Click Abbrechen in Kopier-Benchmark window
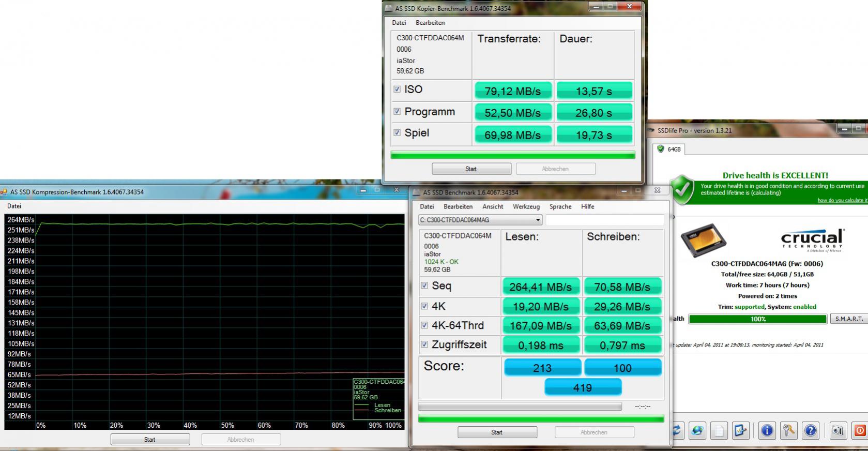This screenshot has width=868, height=451. [x=555, y=169]
